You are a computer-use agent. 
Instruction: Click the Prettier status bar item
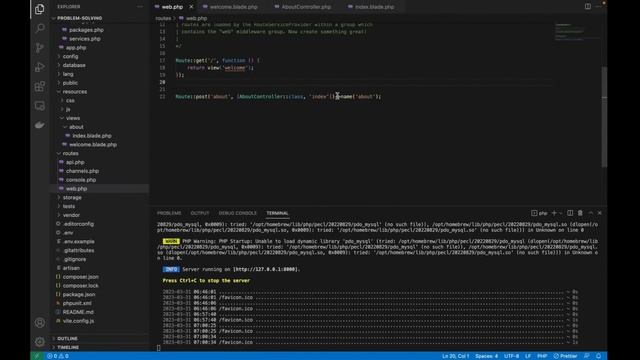pyautogui.click(x=565, y=356)
